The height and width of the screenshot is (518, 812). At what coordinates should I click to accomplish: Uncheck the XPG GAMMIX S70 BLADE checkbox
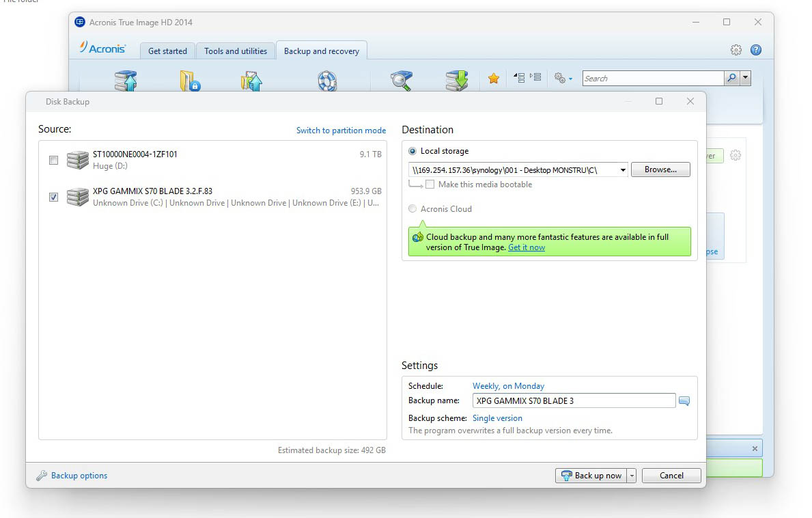(53, 197)
